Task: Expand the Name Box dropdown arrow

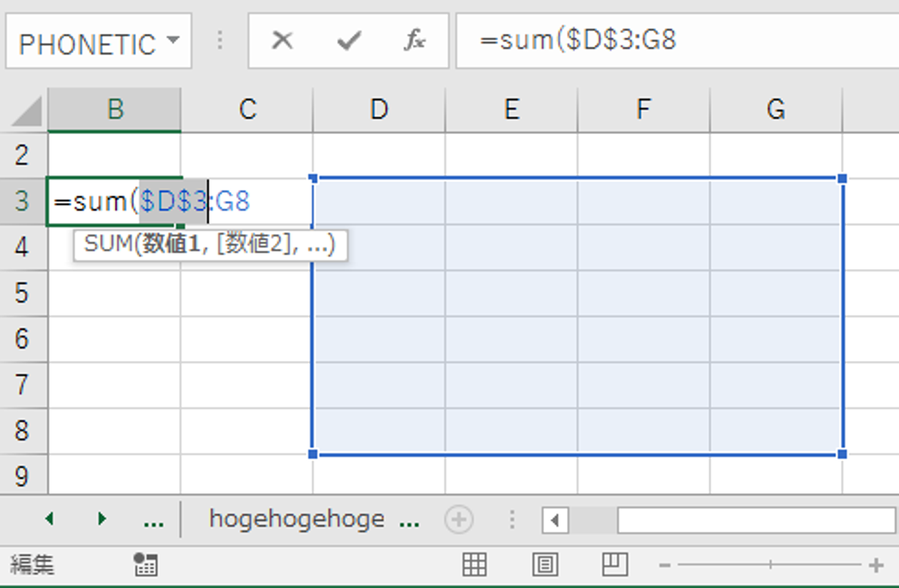Action: click(173, 41)
